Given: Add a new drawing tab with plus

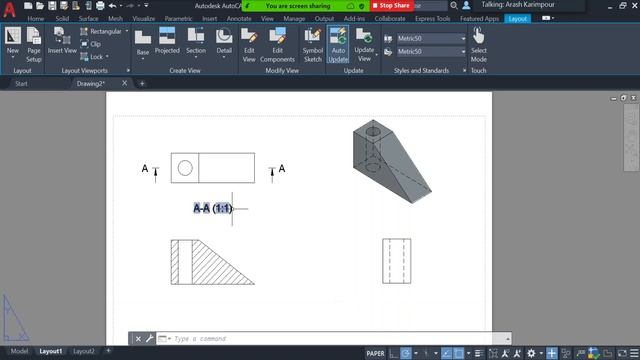Looking at the screenshot, I should [142, 84].
